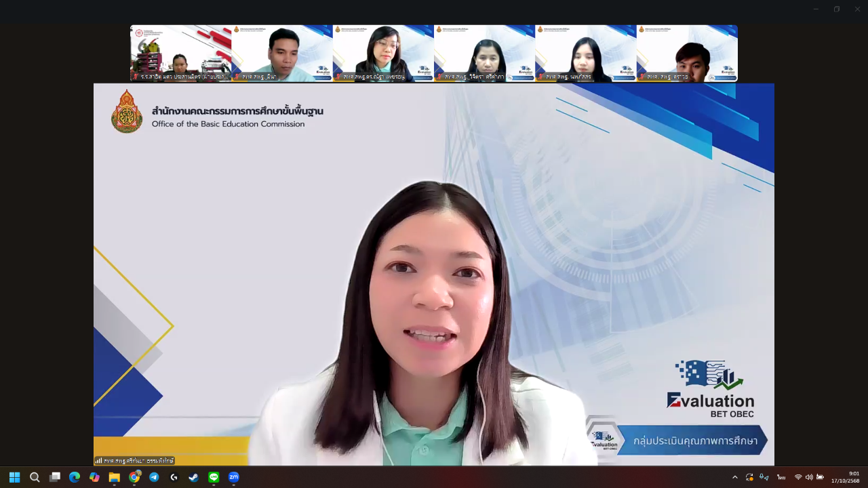
Task: Toggle the Task View button
Action: [55, 477]
